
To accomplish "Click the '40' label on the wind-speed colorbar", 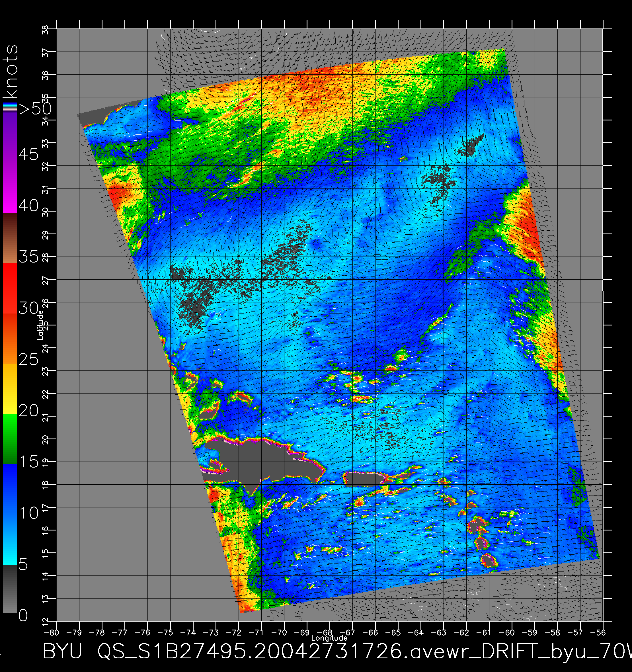I will 29,206.
